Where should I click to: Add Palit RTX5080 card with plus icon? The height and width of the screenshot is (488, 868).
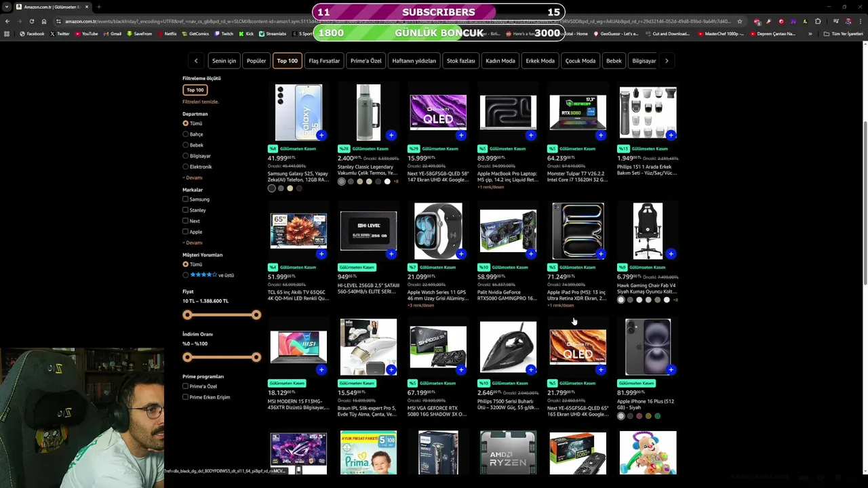pos(531,253)
